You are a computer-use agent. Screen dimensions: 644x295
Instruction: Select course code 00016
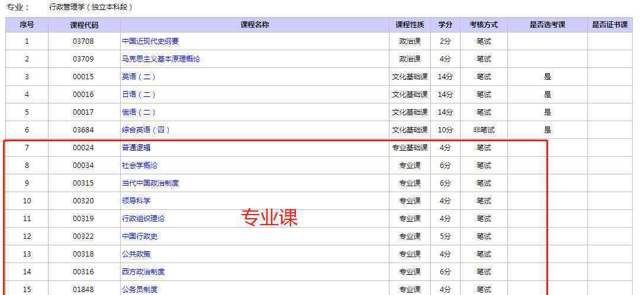tap(83, 95)
